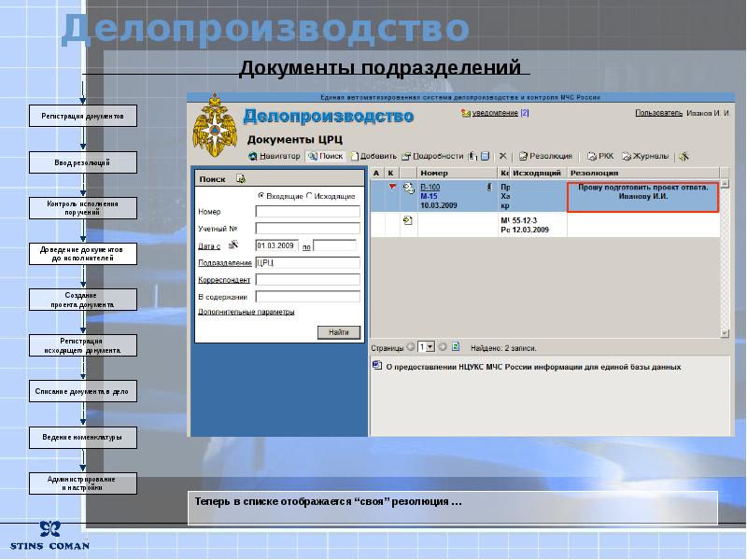Click the Добавить document icon
This screenshot has height=560, width=747.
click(x=355, y=156)
